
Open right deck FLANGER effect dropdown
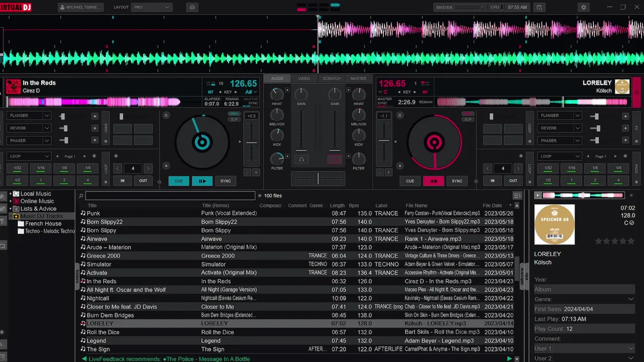pyautogui.click(x=559, y=116)
